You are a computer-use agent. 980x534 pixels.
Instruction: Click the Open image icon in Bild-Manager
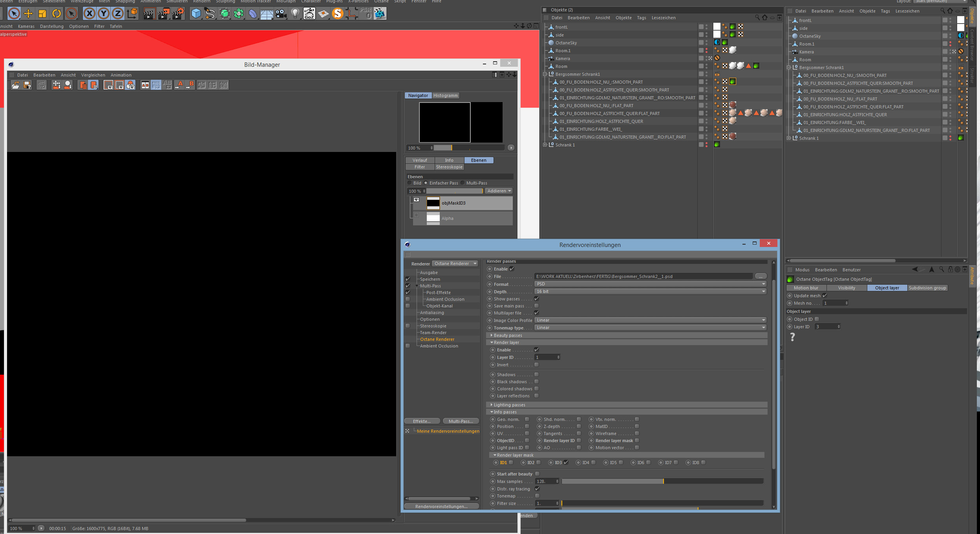[15, 85]
